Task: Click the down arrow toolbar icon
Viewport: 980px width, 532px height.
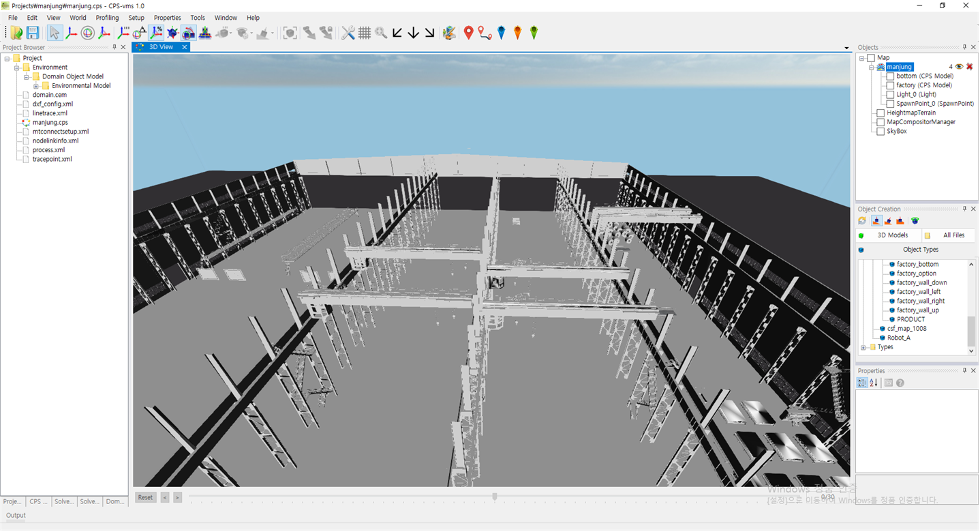Action: tap(413, 33)
